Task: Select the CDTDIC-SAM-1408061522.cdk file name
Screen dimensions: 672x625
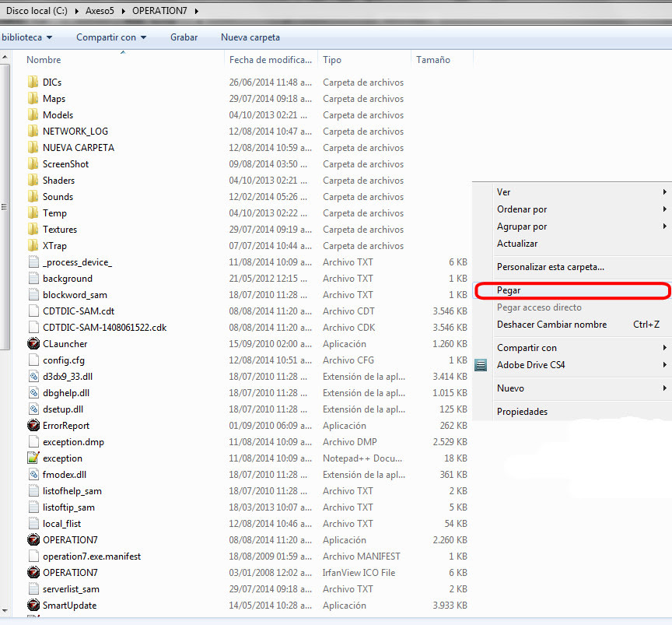Action: pos(104,328)
